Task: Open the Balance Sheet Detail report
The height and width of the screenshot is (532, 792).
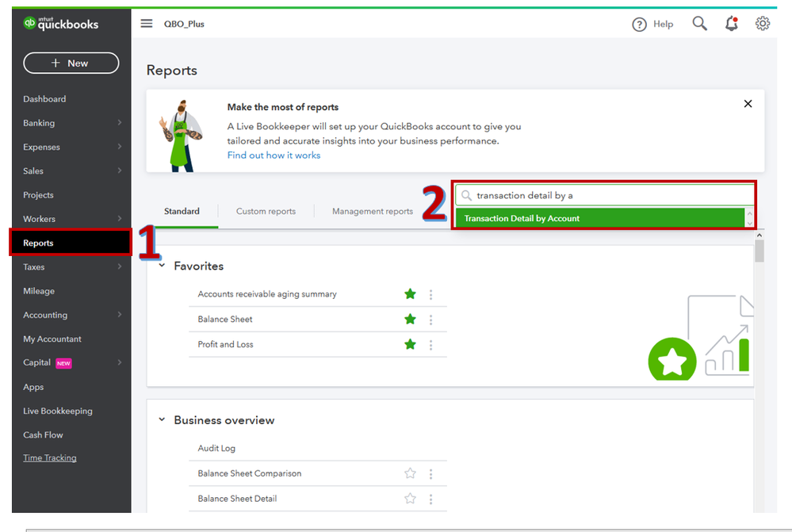Action: point(237,499)
